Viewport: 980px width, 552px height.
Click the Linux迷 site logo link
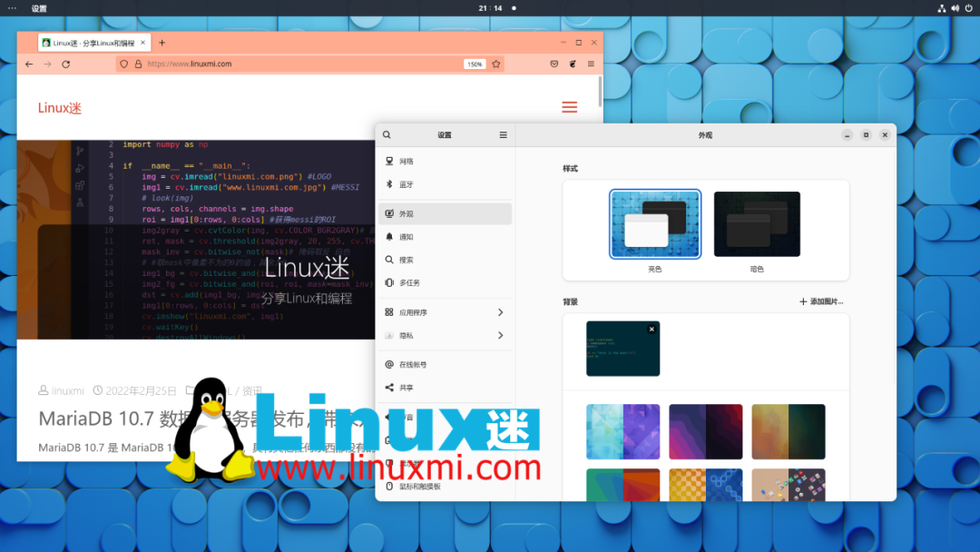click(x=60, y=108)
